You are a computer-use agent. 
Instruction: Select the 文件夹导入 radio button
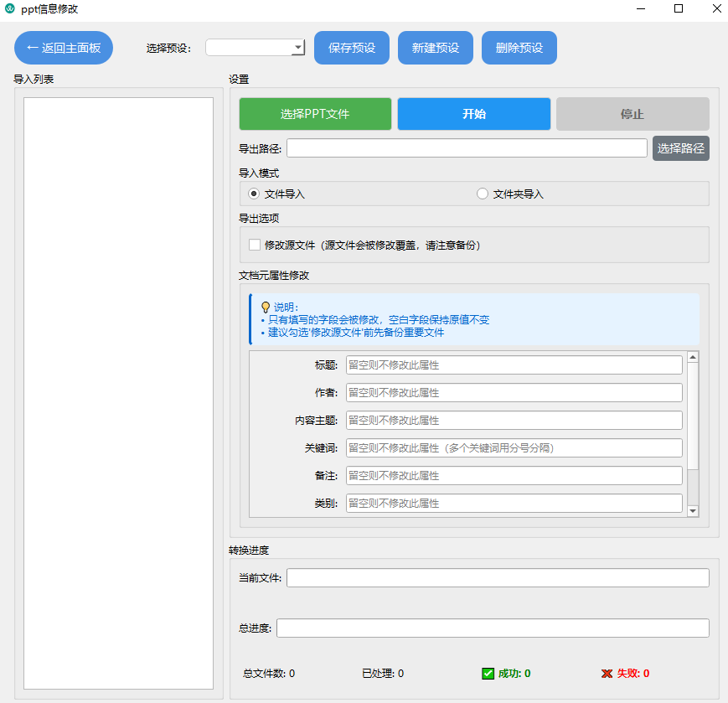[x=483, y=194]
